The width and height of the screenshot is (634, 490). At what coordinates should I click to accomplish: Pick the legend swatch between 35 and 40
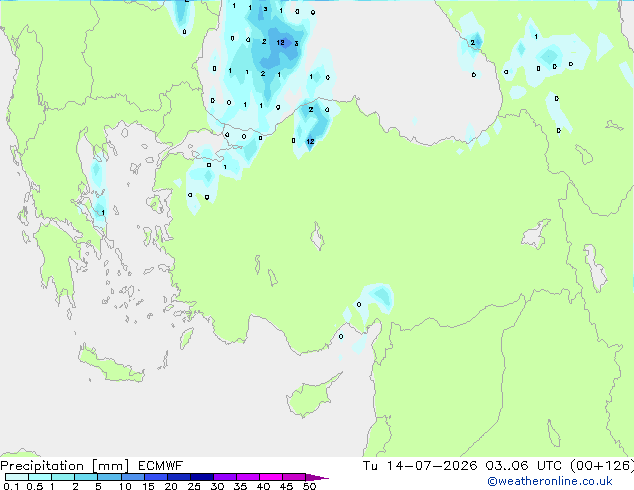click(247, 477)
